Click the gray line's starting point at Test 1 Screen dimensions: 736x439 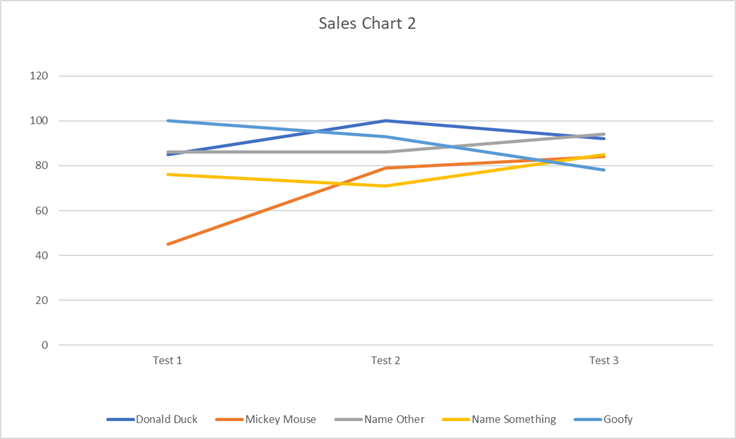pyautogui.click(x=168, y=152)
